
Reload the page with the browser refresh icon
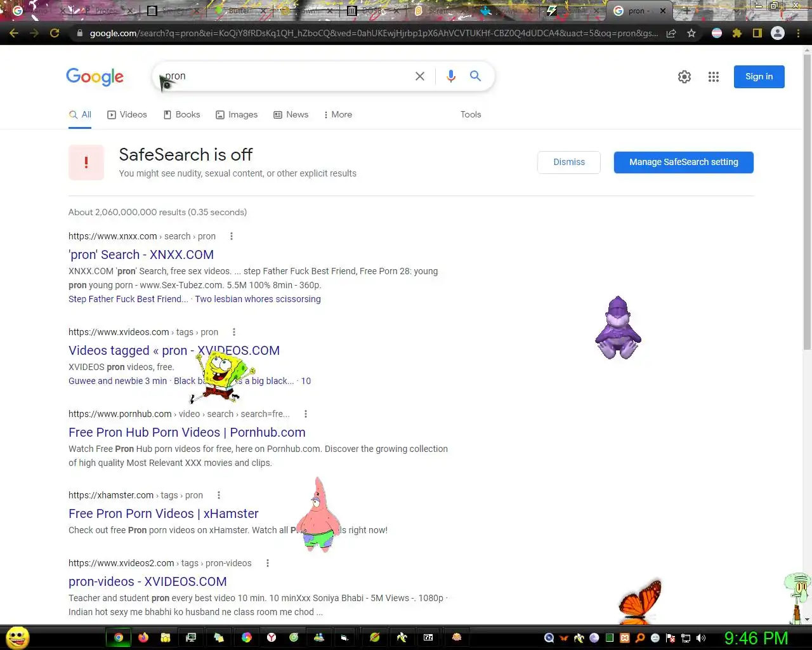click(x=55, y=33)
